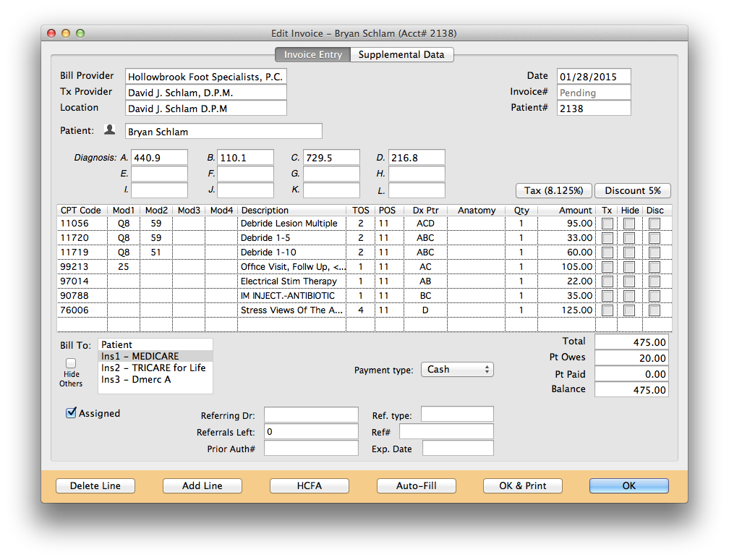Apply the Discount 5% button

(x=633, y=191)
